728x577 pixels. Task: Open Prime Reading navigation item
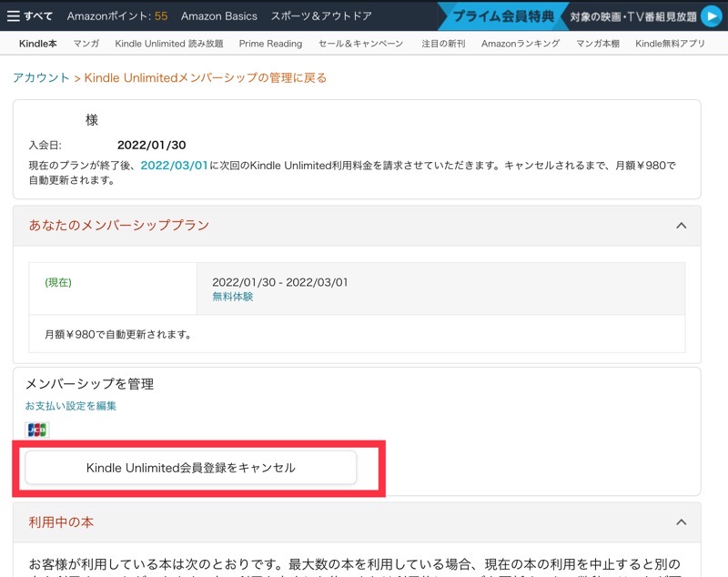[x=270, y=44]
